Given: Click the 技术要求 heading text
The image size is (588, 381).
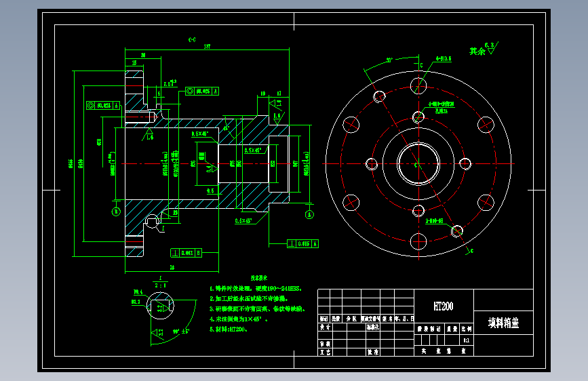Looking at the screenshot, I should click(259, 278).
